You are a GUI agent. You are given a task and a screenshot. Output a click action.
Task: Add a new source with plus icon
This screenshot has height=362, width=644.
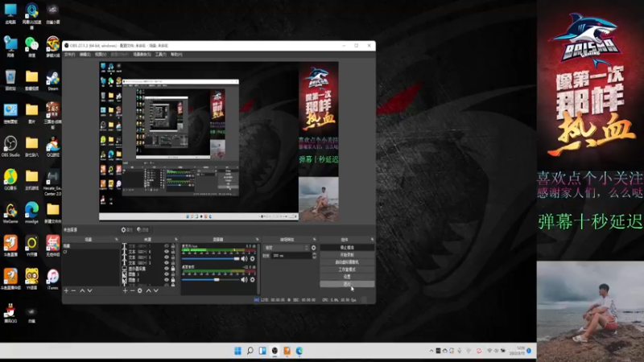point(125,290)
